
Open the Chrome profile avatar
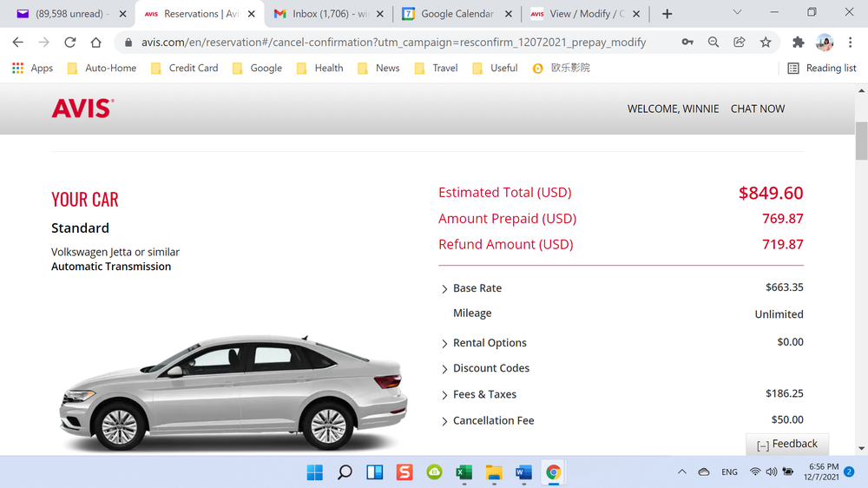click(825, 42)
